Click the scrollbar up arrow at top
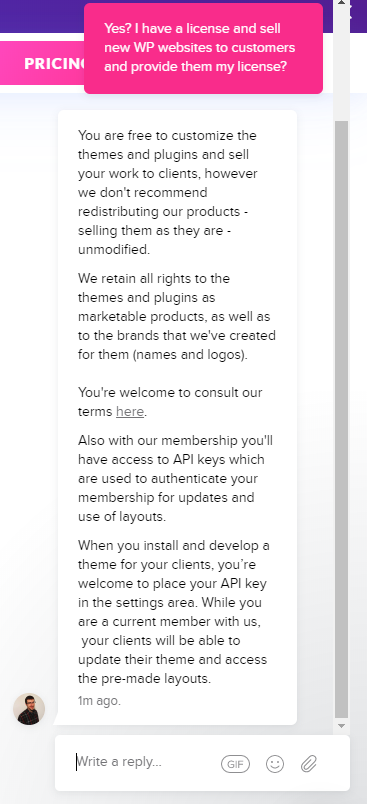 [x=341, y=3]
